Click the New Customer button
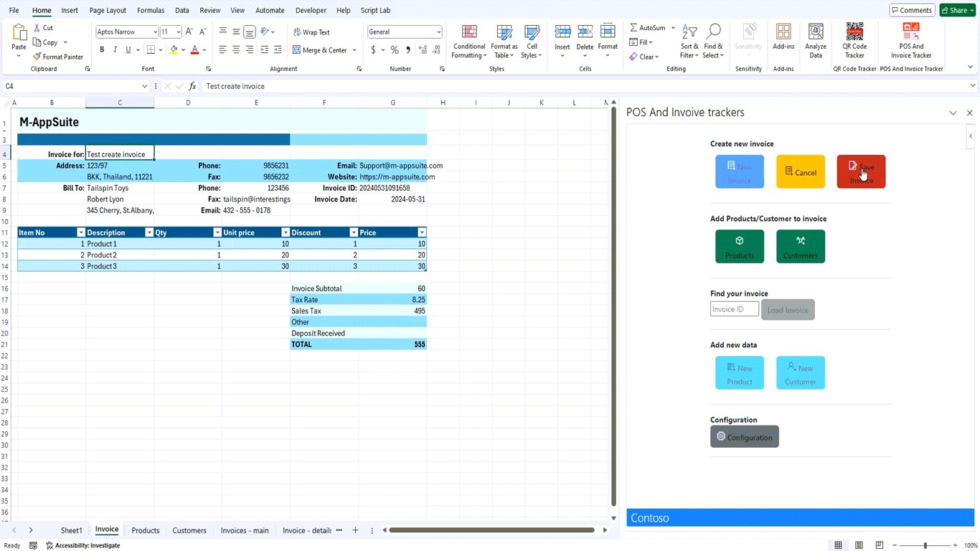 (801, 373)
